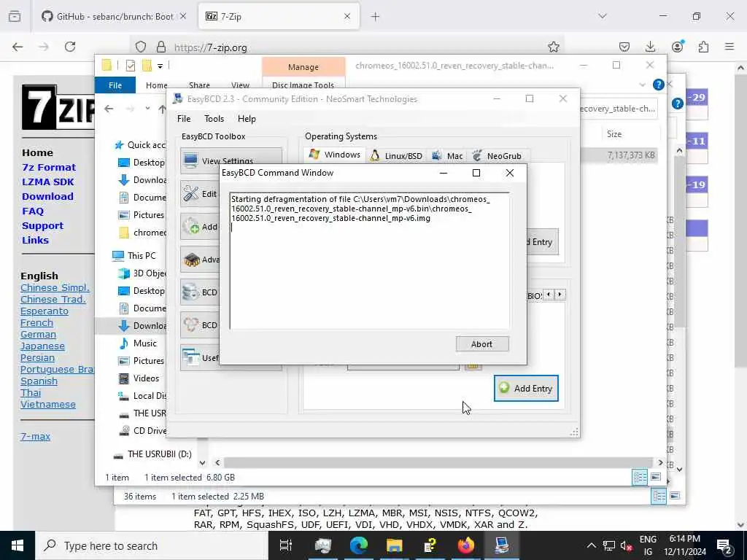747x560 pixels.
Task: Bookmark this page with the star icon
Action: 553,47
